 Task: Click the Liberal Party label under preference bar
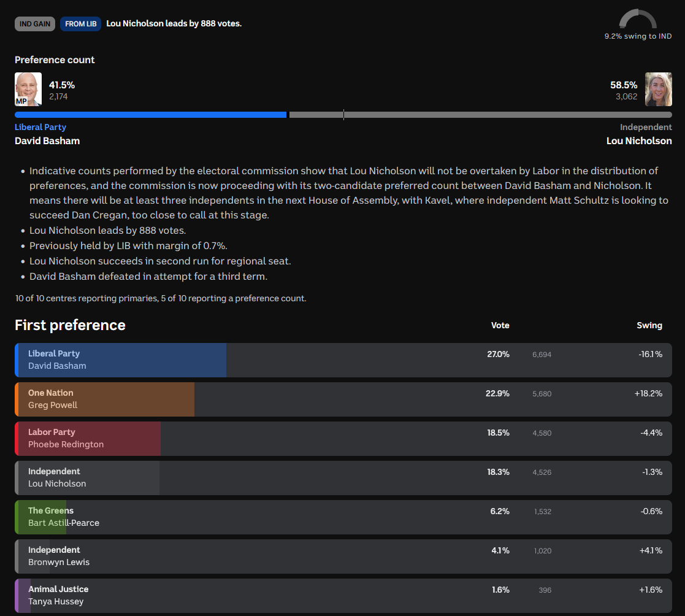(40, 127)
